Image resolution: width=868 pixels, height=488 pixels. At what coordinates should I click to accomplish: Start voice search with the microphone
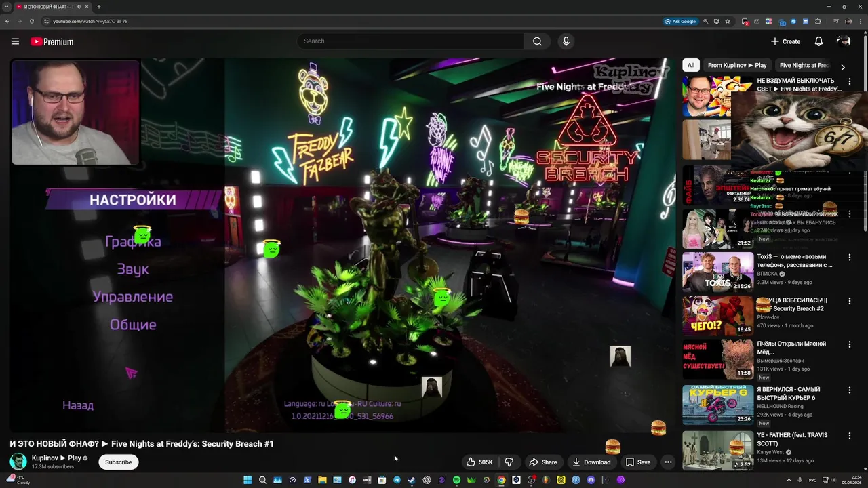[566, 41]
